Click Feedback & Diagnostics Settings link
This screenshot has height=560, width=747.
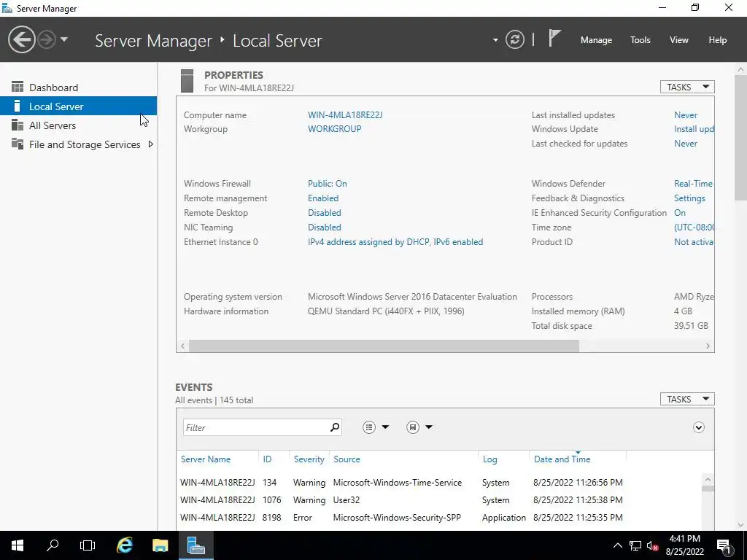[689, 198]
